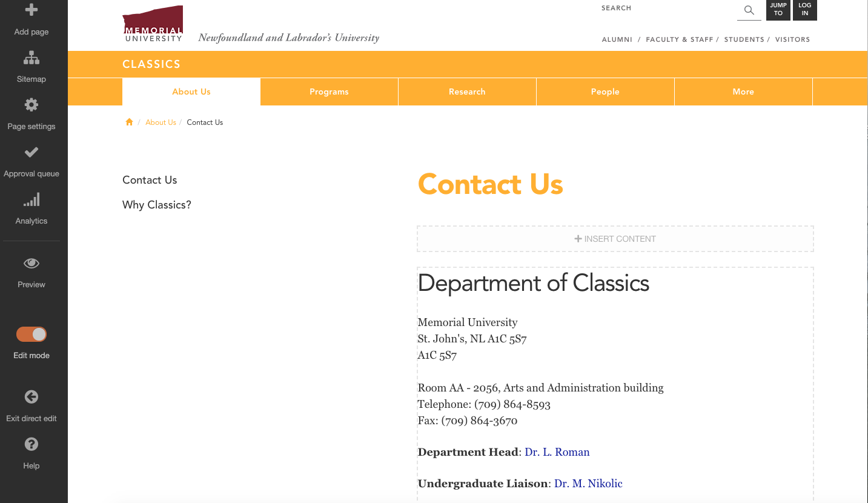This screenshot has width=868, height=503.
Task: Open the Approval queue checkmark icon
Action: pyautogui.click(x=31, y=152)
